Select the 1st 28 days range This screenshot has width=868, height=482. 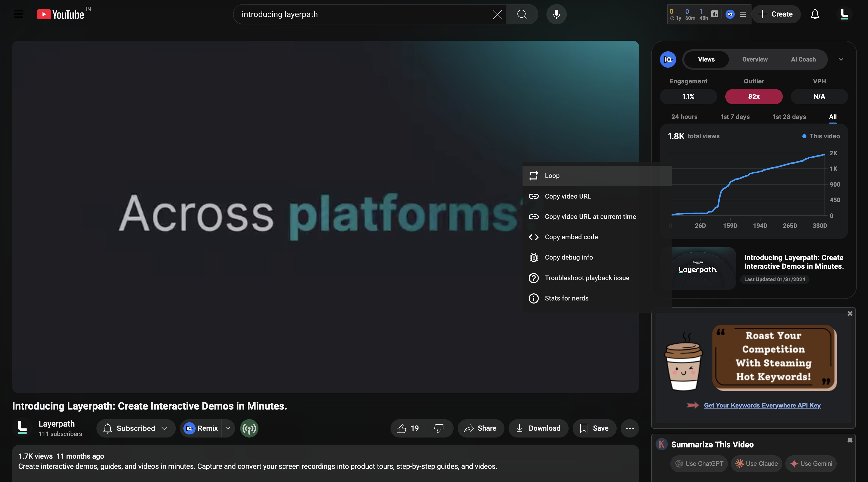pyautogui.click(x=789, y=116)
